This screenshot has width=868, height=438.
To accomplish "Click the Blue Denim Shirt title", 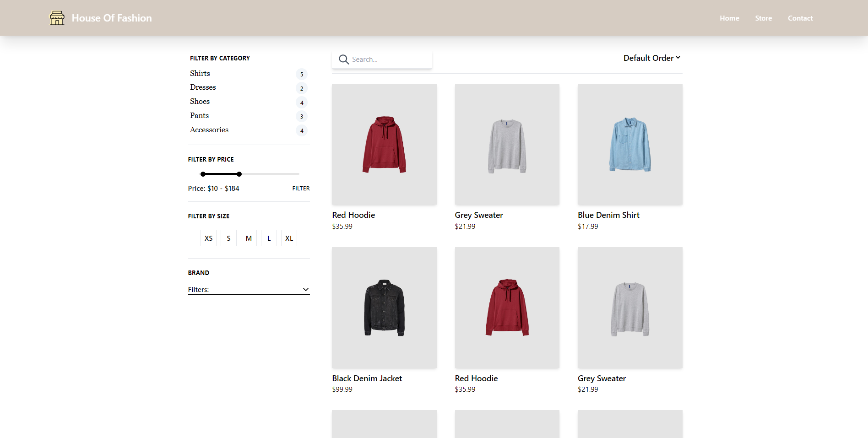I will pyautogui.click(x=608, y=215).
